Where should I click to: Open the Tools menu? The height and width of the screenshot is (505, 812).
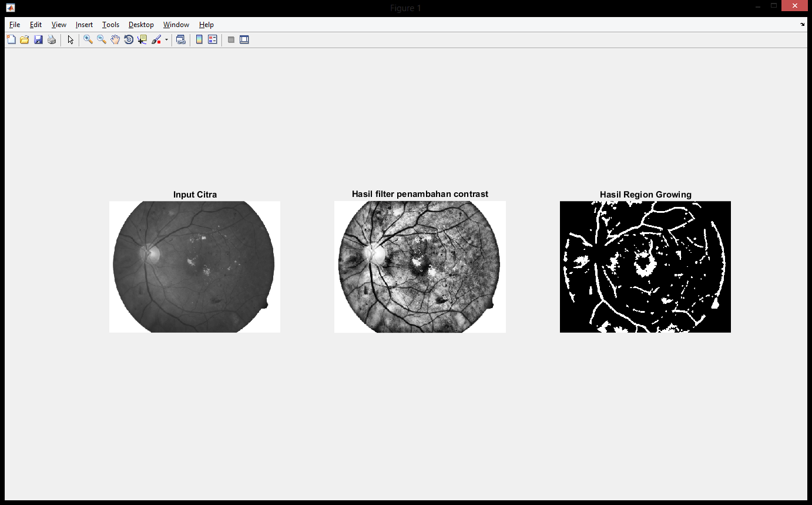pos(110,25)
